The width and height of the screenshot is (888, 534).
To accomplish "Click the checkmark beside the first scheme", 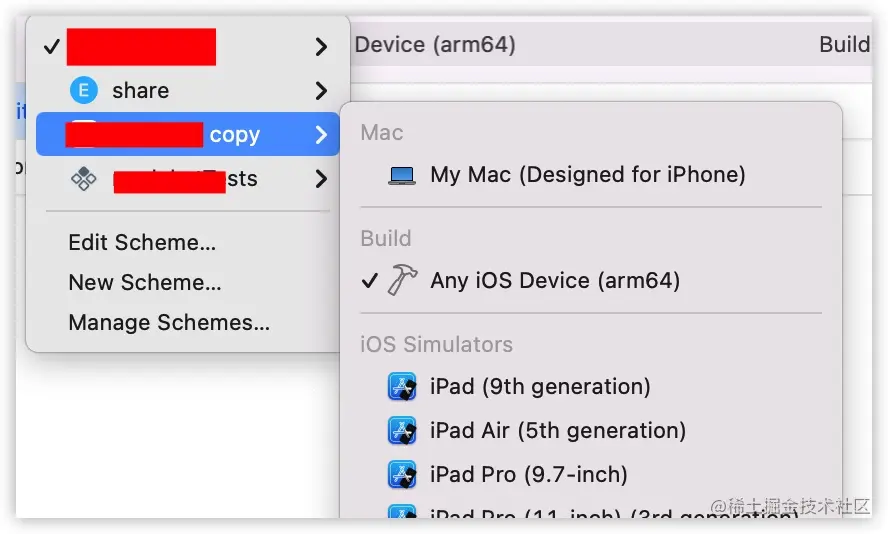I will (x=52, y=46).
